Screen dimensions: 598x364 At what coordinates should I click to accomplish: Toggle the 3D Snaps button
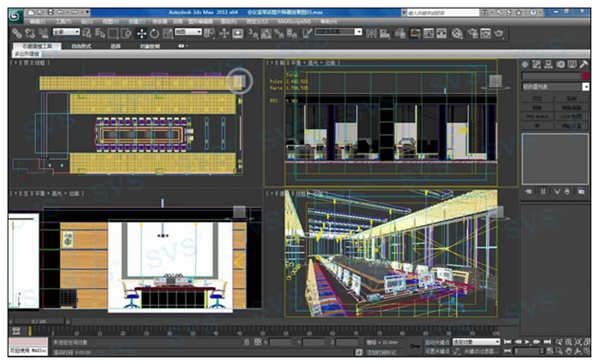click(x=254, y=32)
